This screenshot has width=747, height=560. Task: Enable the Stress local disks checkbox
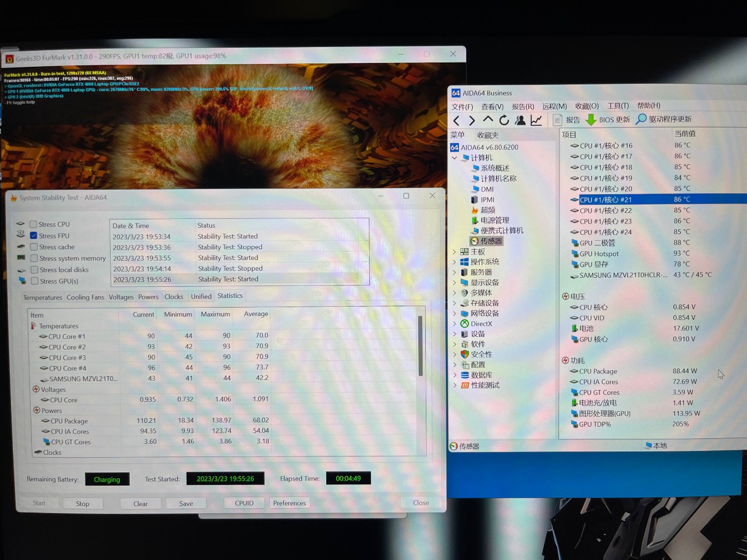(x=35, y=270)
